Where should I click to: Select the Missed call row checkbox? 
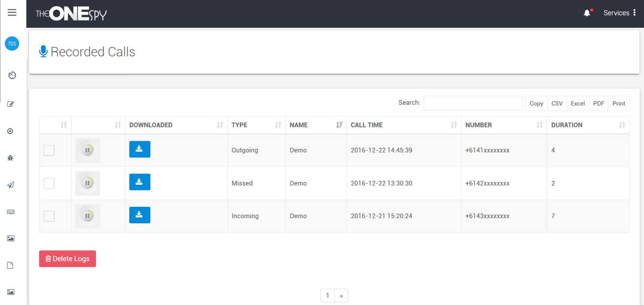pyautogui.click(x=49, y=183)
